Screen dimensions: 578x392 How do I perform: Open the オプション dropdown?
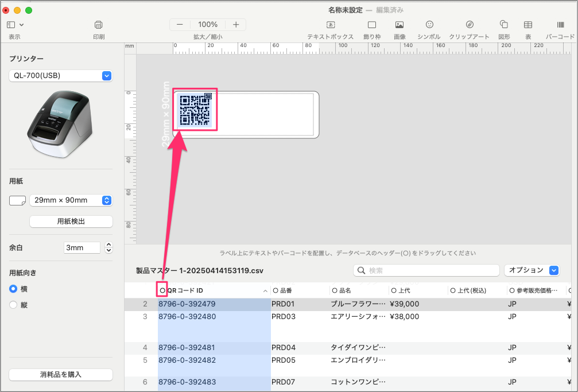(x=532, y=270)
